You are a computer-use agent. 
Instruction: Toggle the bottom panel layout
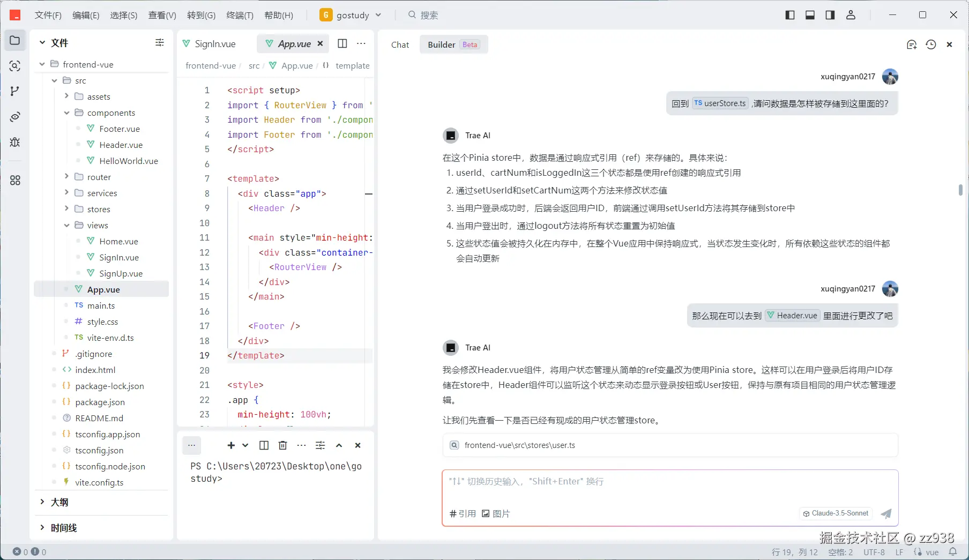pyautogui.click(x=810, y=15)
